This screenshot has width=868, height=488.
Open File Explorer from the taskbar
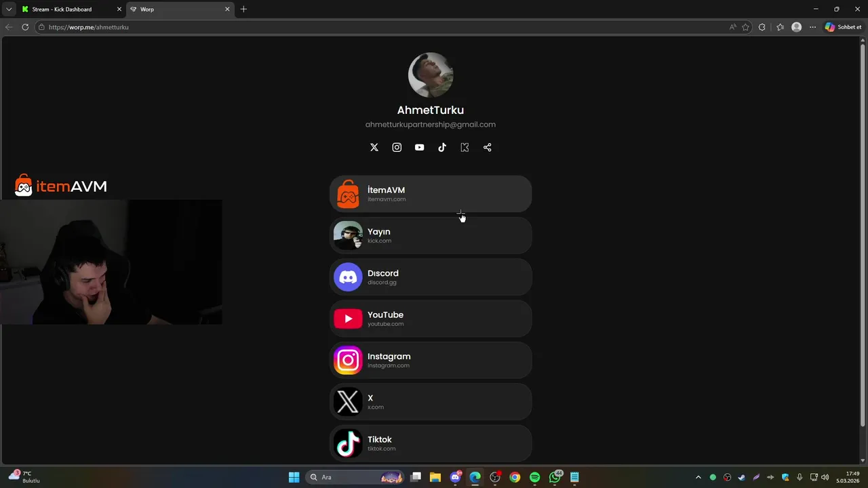[435, 477]
